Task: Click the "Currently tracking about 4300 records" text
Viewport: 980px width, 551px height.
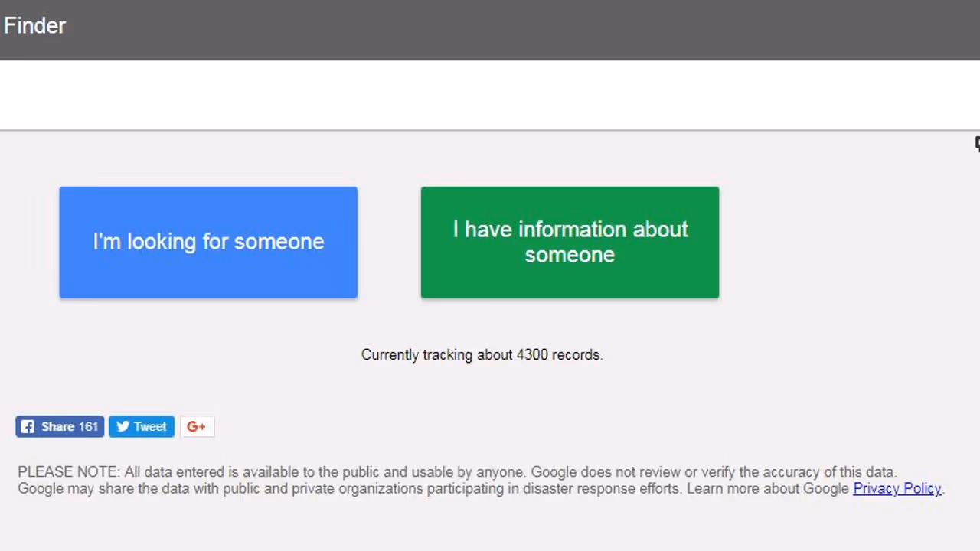Action: click(x=482, y=354)
